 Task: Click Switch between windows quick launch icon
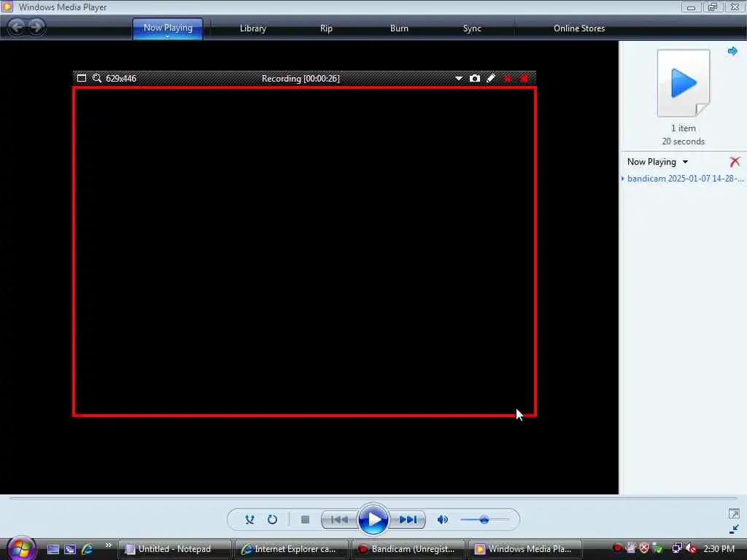[70, 549]
